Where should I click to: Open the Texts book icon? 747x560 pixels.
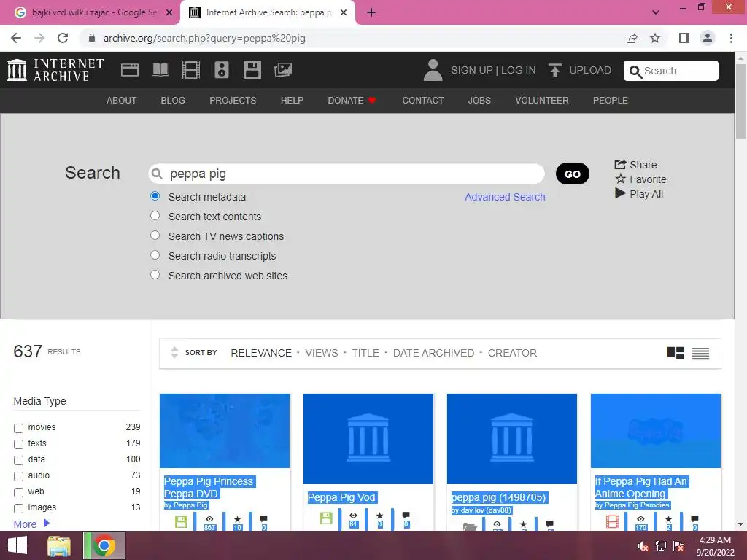(160, 70)
